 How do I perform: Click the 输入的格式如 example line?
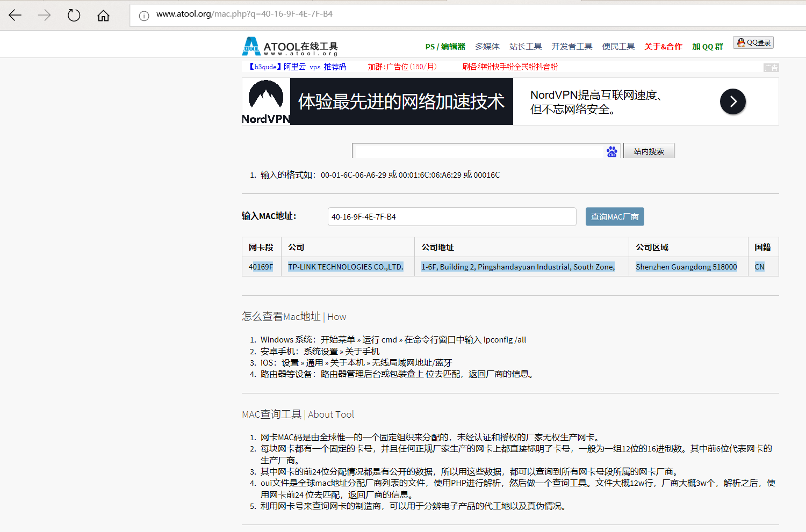[380, 175]
